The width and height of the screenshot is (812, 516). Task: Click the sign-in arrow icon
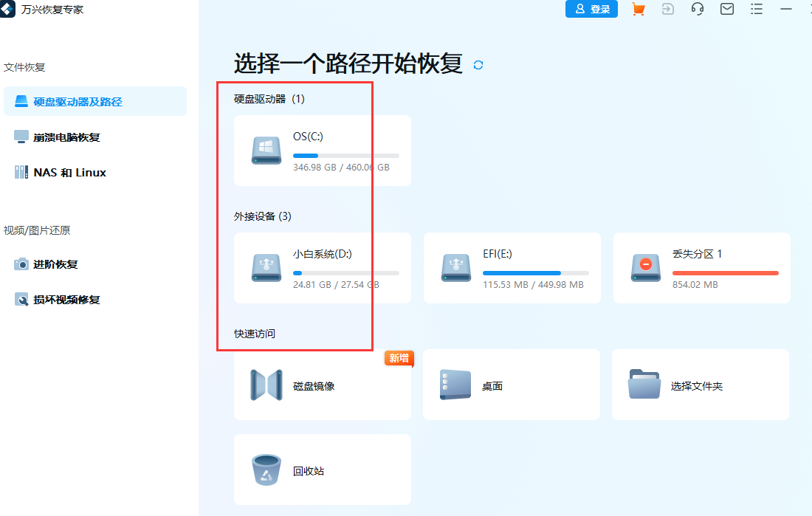pos(667,9)
